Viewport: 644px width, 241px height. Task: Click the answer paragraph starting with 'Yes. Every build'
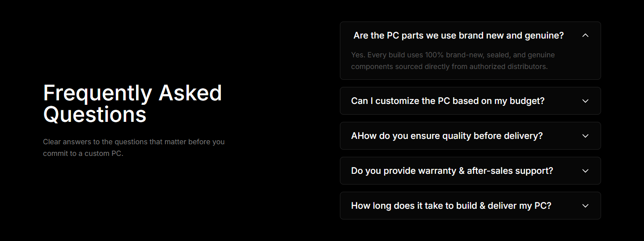pos(452,61)
